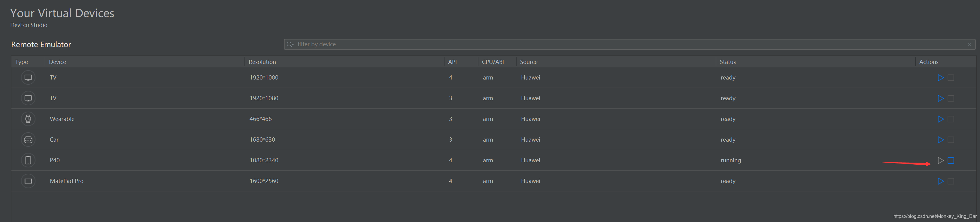Click the TV type icon for API 4

pos(28,77)
